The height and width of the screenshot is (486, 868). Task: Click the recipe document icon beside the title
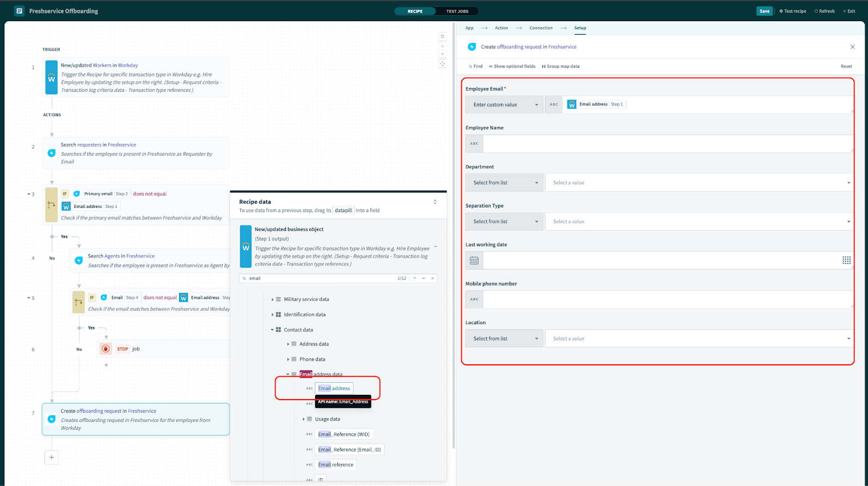click(20, 11)
